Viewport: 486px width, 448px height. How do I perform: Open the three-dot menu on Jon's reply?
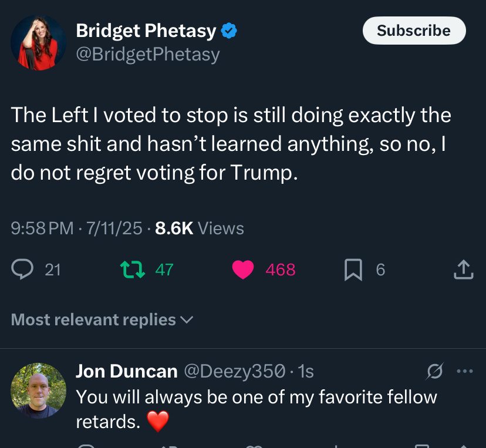pyautogui.click(x=465, y=371)
